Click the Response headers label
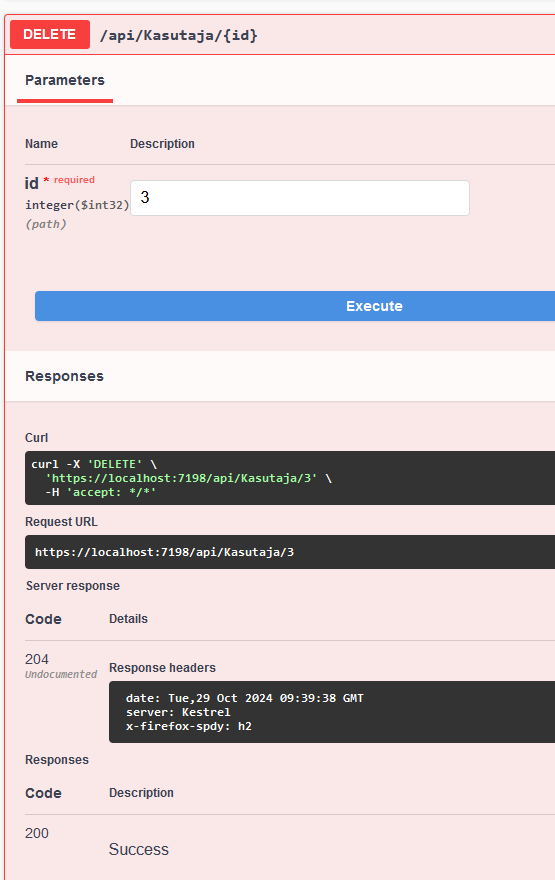The width and height of the screenshot is (555, 880). (x=162, y=668)
